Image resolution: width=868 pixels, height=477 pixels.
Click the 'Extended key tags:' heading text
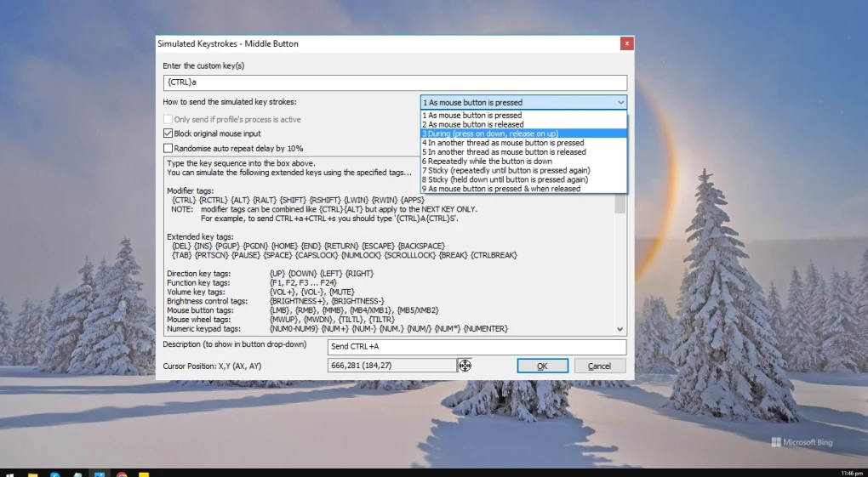pyautogui.click(x=200, y=237)
